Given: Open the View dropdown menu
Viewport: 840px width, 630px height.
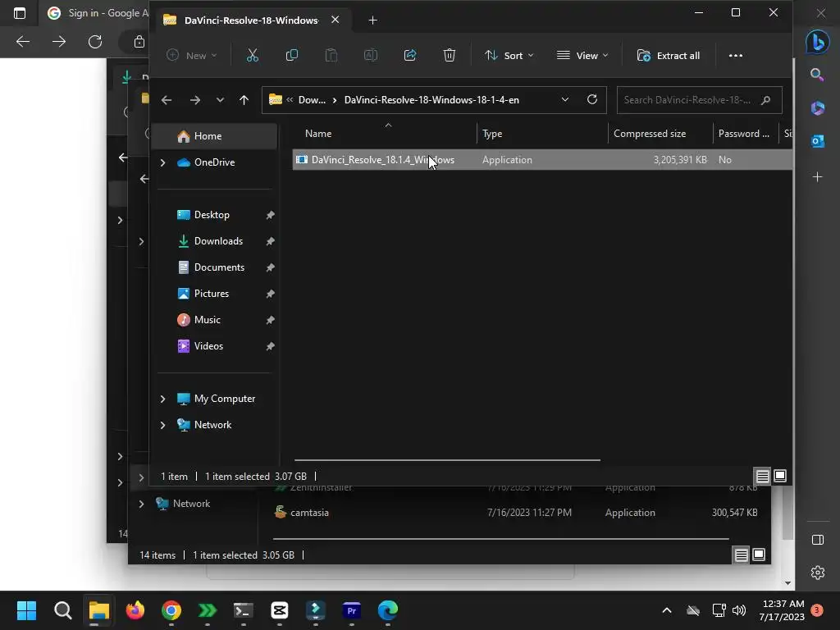Looking at the screenshot, I should point(582,55).
